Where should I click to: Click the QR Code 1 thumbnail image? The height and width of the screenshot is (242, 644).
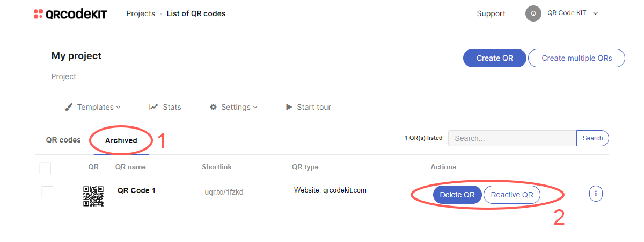[93, 196]
